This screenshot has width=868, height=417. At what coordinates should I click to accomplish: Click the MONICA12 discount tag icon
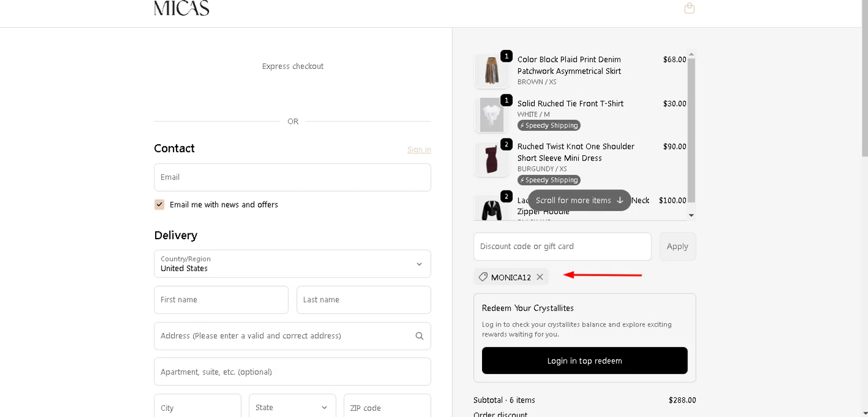(x=483, y=277)
